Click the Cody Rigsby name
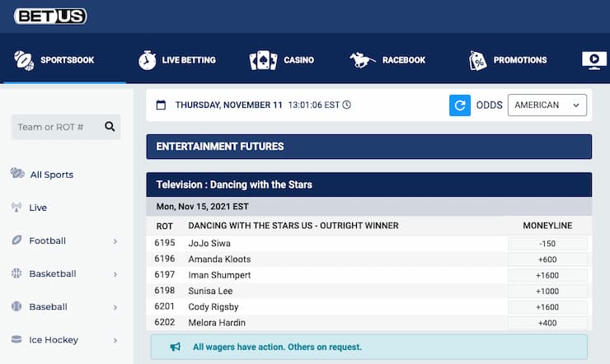 click(213, 307)
